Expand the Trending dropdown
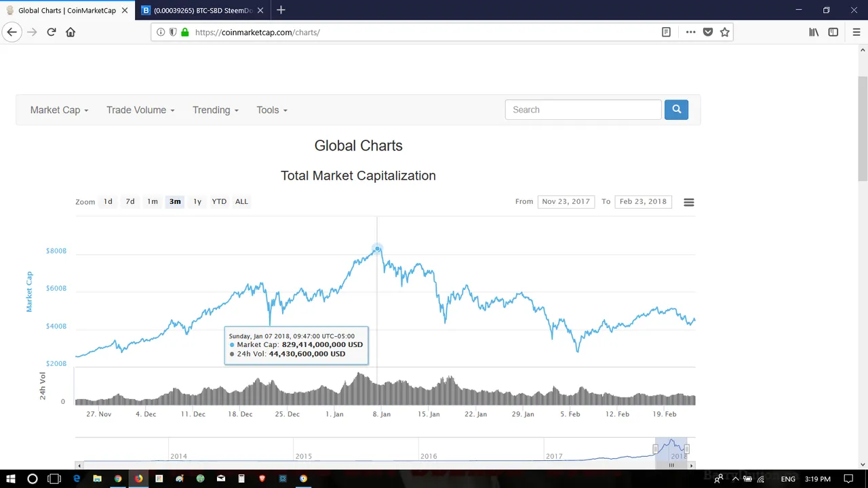Image resolution: width=868 pixels, height=488 pixels. 216,110
